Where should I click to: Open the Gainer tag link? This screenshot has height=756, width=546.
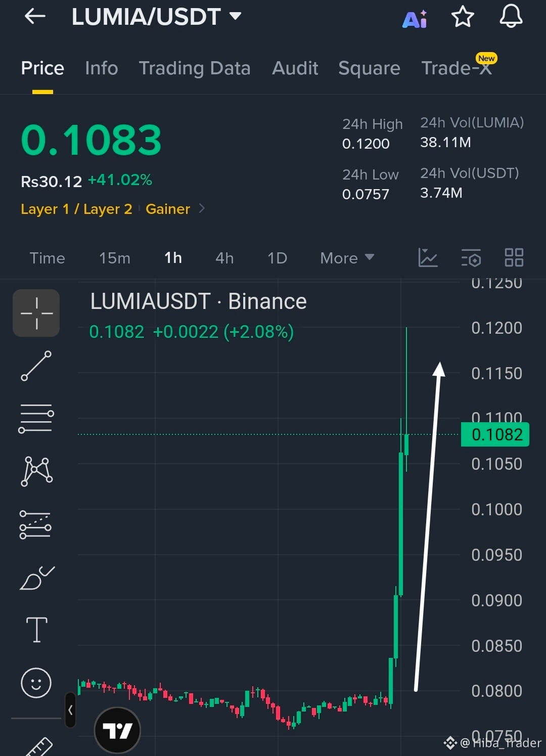point(168,209)
